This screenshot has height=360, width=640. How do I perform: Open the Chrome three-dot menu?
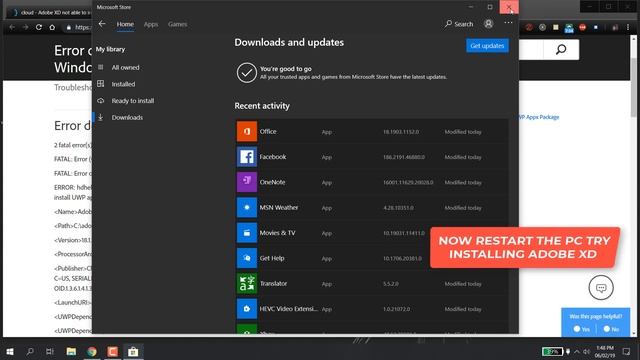click(628, 27)
